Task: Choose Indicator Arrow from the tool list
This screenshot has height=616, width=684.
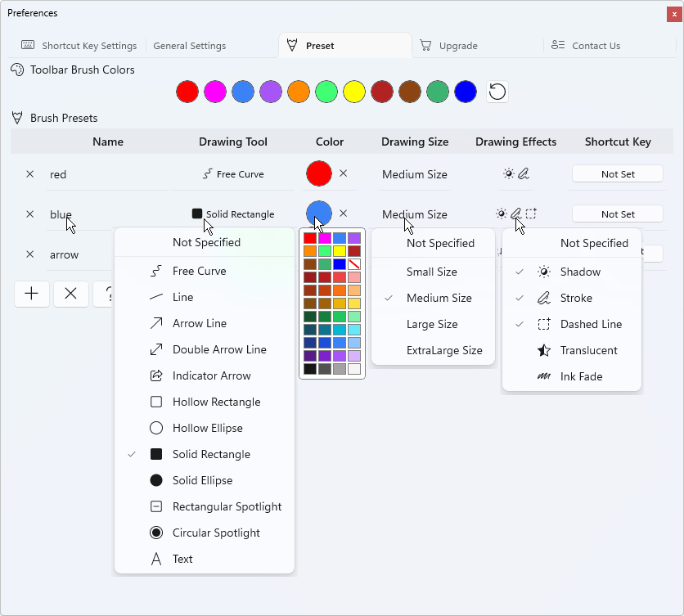Action: click(205, 375)
